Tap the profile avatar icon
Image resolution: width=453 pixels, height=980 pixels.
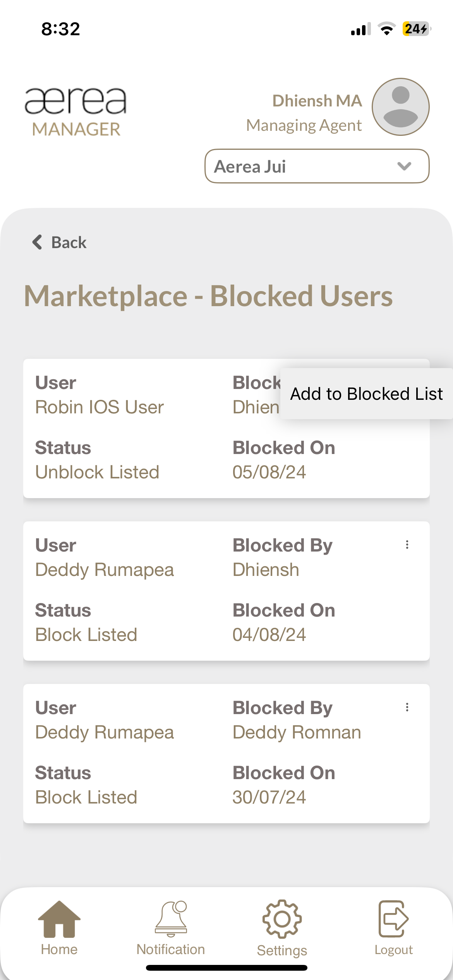point(400,107)
